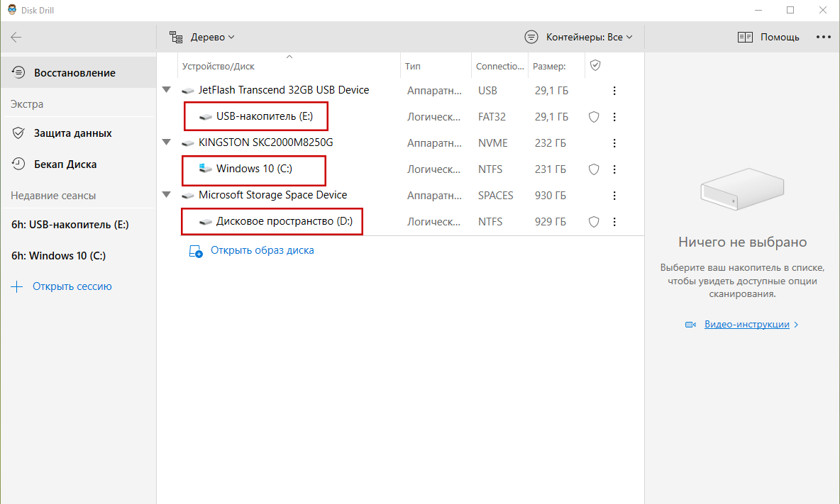Click the FAT32 cell of the USB-накопитель row
The width and height of the screenshot is (840, 504).
492,117
